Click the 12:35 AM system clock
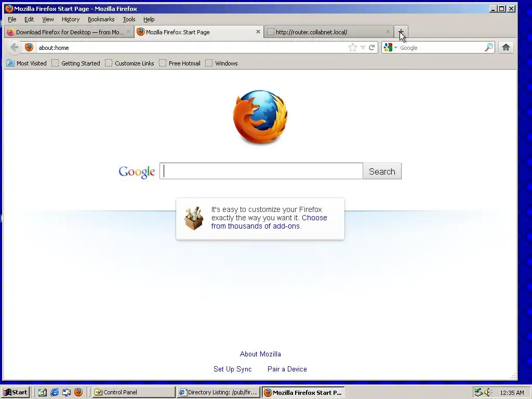 pos(512,393)
